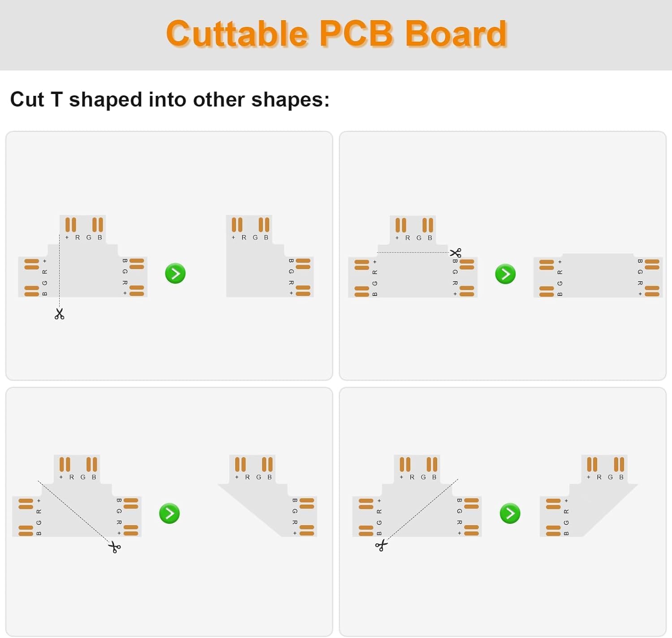Click the '+ R G B' label on top-left T board
This screenshot has height=638, width=672.
83,238
